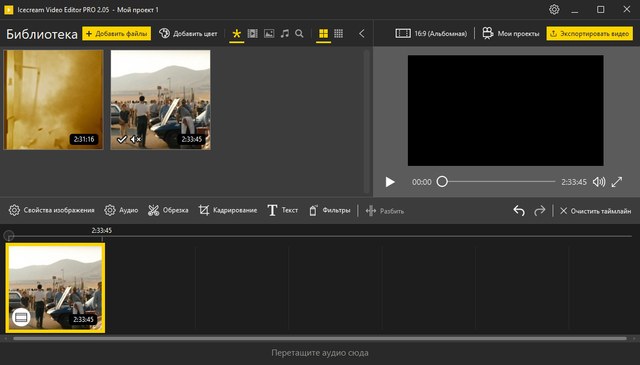Collapse the library panel with the chevron

[x=362, y=33]
